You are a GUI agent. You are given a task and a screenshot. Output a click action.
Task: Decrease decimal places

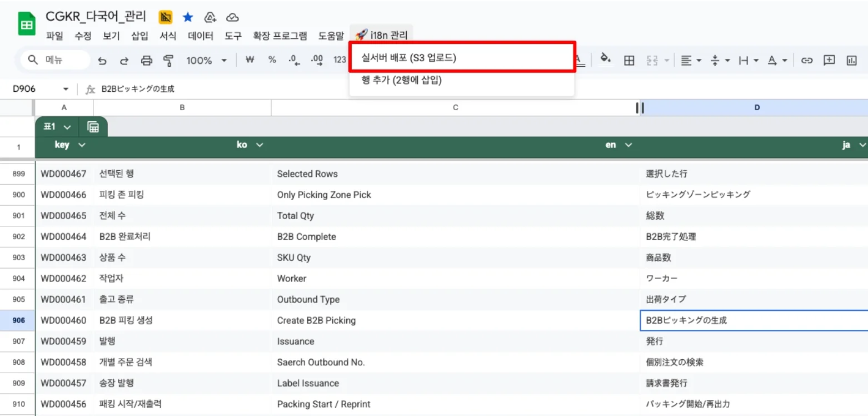(295, 60)
